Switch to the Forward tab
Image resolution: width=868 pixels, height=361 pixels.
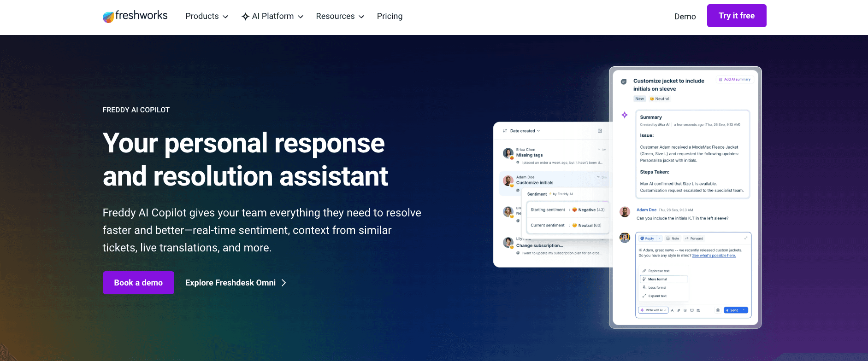[x=694, y=239]
